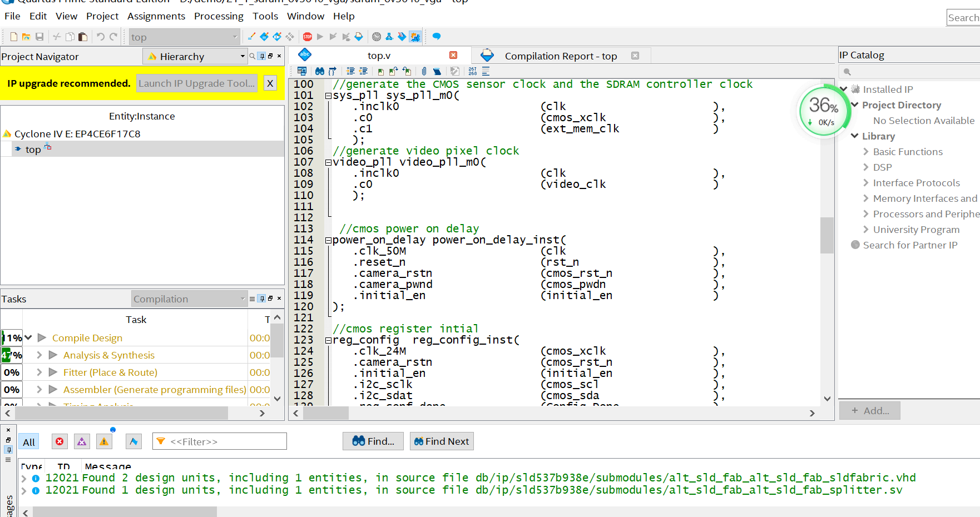Expand the first 12021 message row
The image size is (980, 517).
point(24,478)
